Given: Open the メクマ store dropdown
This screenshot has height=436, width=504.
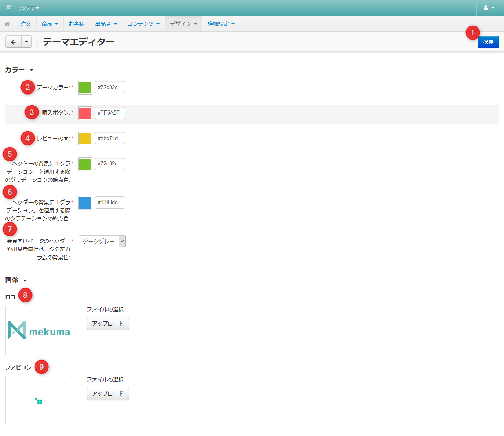Looking at the screenshot, I should click(29, 8).
